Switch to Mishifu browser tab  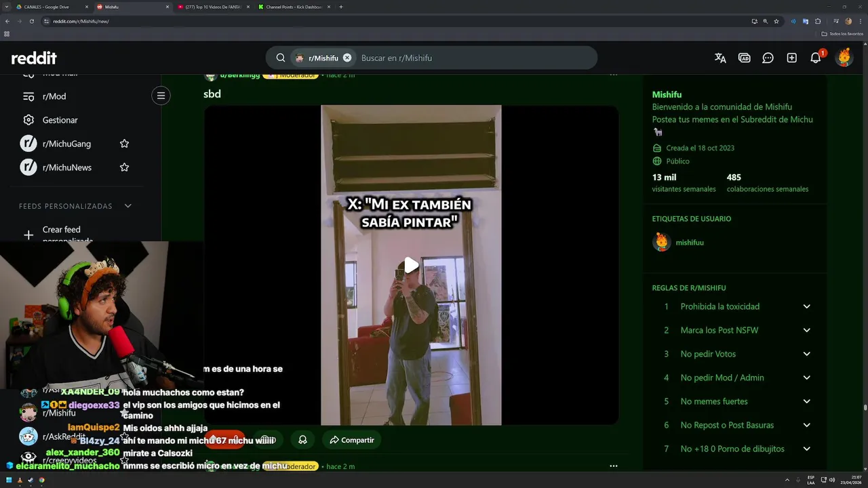pyautogui.click(x=132, y=7)
